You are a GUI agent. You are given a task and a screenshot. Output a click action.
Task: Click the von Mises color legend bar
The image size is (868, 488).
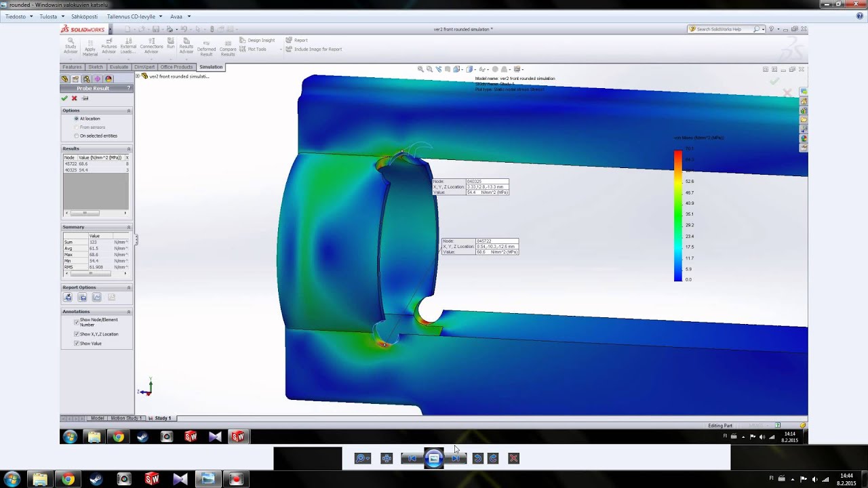(678, 216)
